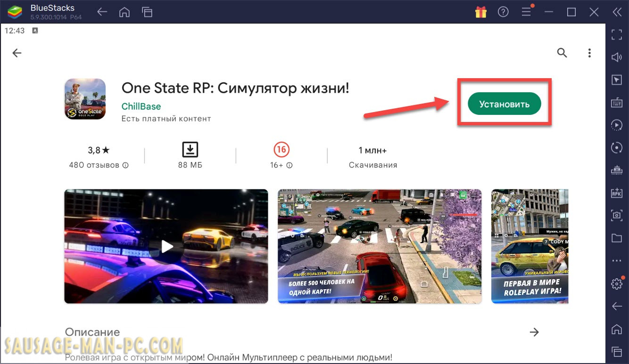
Task: Open the help question mark icon
Action: [503, 13]
